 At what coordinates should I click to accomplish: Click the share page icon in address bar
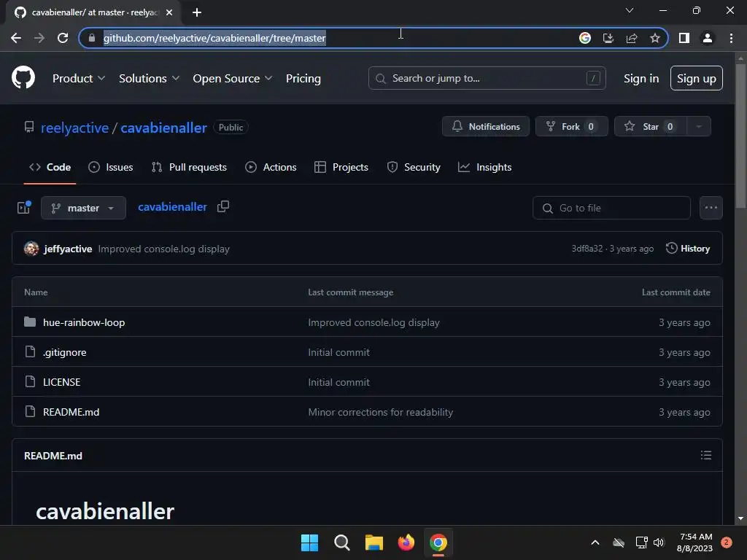click(632, 38)
